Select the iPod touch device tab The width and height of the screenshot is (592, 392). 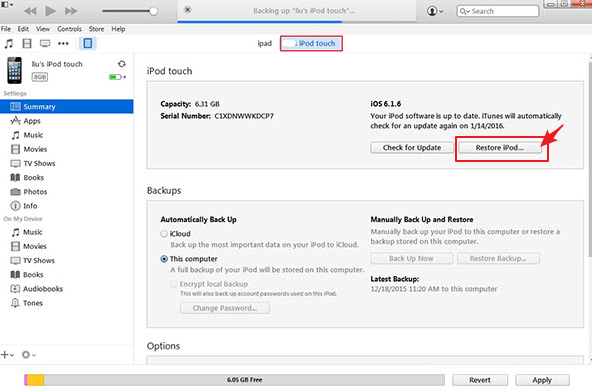tap(311, 43)
